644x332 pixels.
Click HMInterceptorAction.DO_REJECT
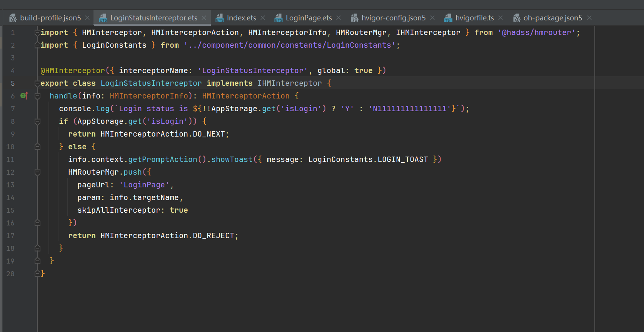coord(167,236)
